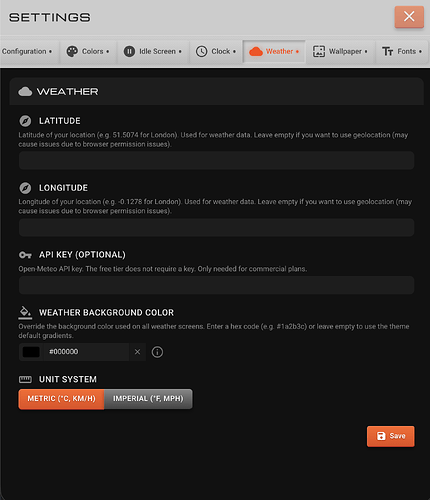The height and width of the screenshot is (500, 430).
Task: Click the compass icon beside Longitude
Action: [x=25, y=188]
